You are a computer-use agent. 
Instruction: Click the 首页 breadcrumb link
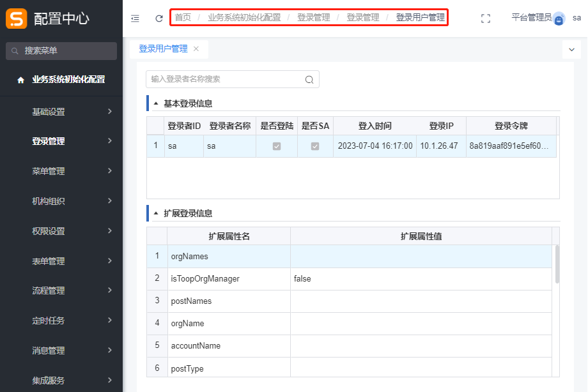[x=183, y=18]
